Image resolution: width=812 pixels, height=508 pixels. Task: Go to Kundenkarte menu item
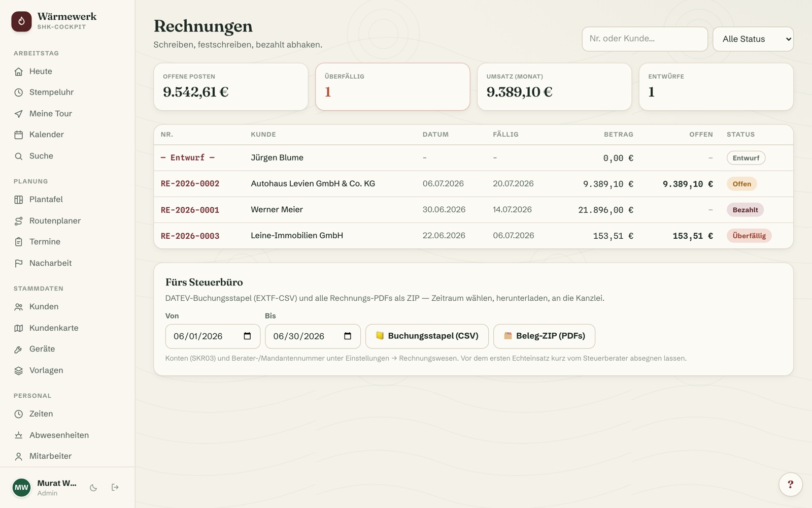pos(67,328)
